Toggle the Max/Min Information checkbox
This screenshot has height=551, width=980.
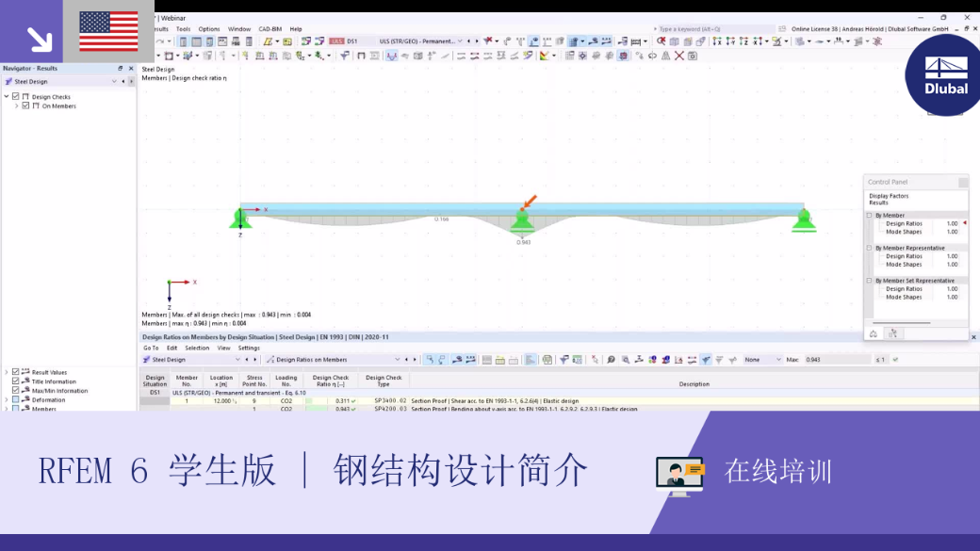16,391
